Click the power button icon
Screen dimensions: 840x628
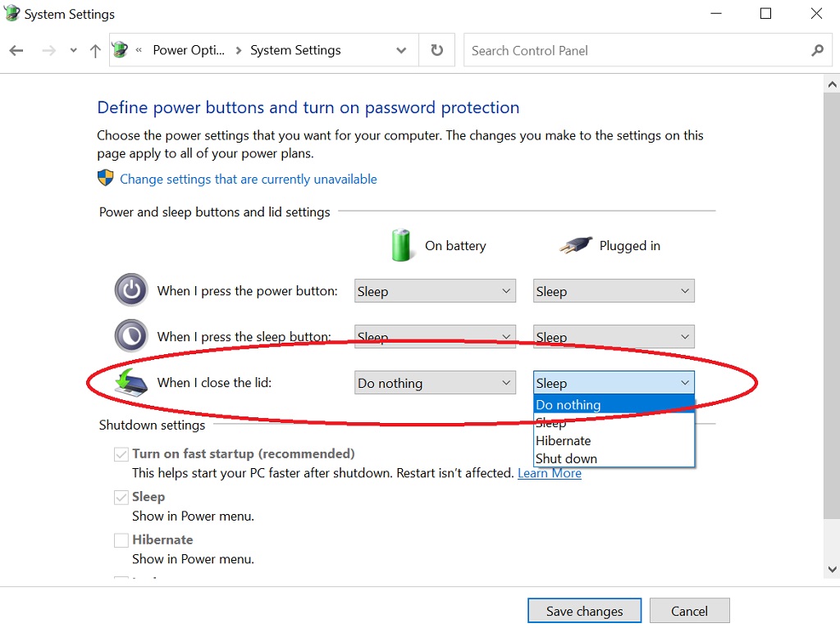pyautogui.click(x=131, y=290)
